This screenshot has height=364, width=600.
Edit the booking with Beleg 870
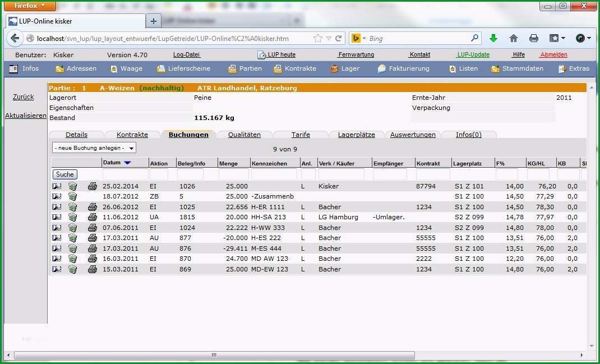(x=57, y=259)
